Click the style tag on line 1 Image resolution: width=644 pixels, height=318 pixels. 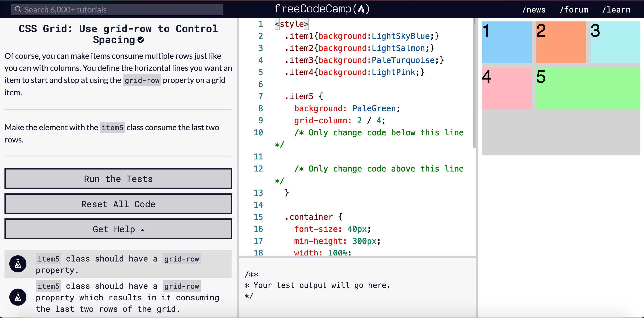click(291, 24)
